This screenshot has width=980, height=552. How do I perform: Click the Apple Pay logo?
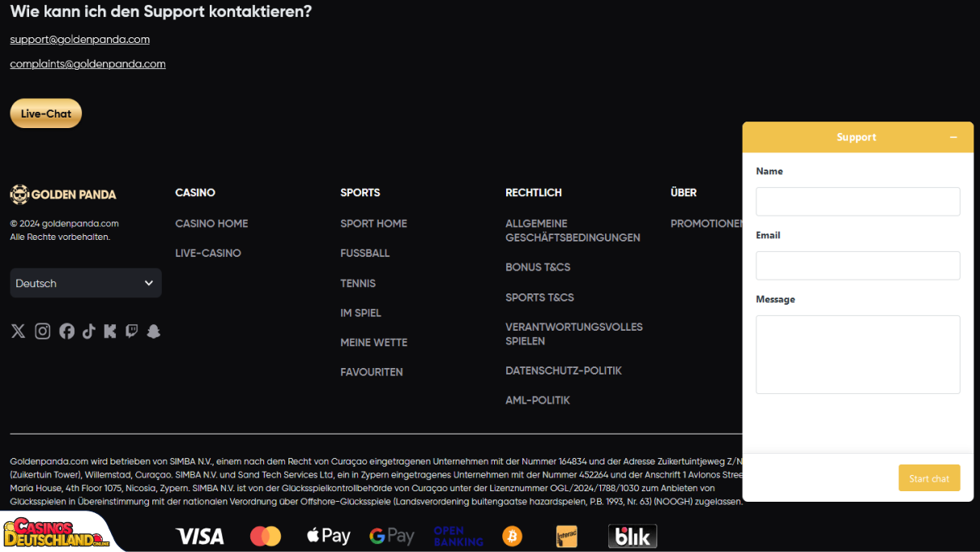328,536
